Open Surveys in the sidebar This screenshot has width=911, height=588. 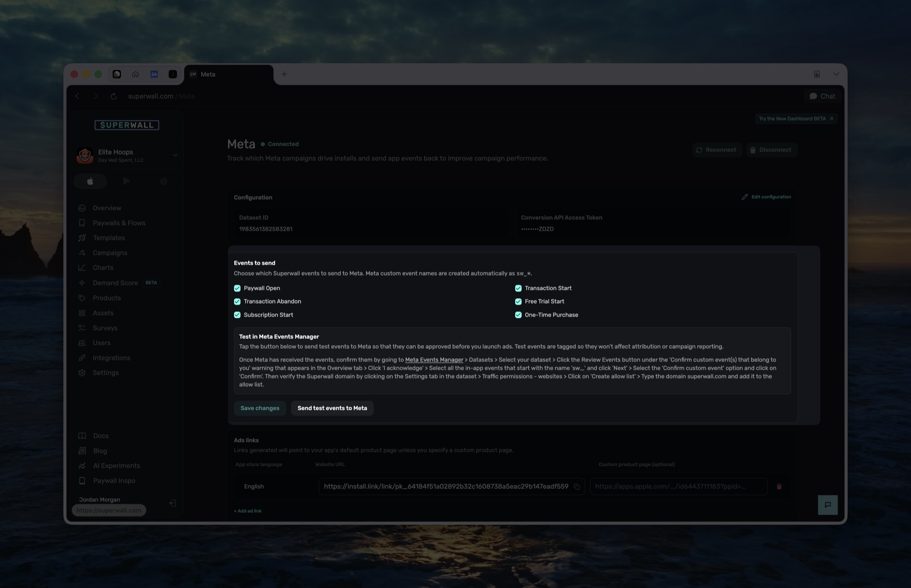[x=105, y=328]
